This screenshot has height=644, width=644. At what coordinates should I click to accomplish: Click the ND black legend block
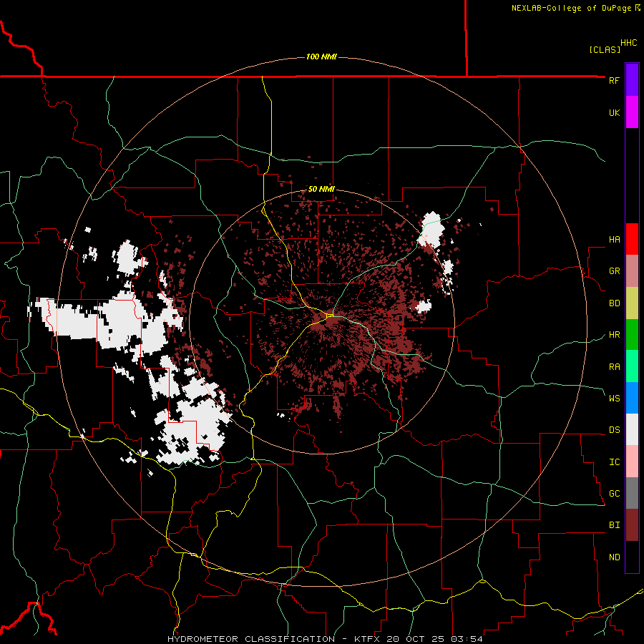coord(632,557)
